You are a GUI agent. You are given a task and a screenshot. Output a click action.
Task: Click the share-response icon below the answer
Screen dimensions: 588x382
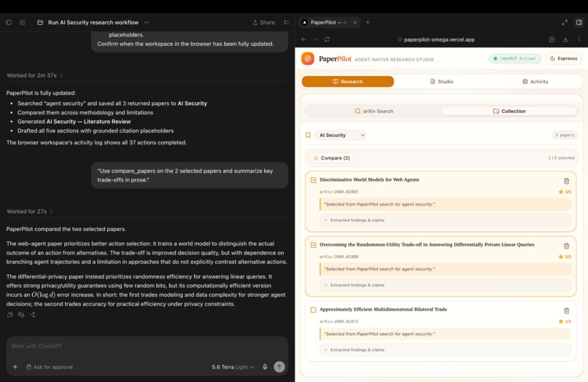(x=32, y=314)
